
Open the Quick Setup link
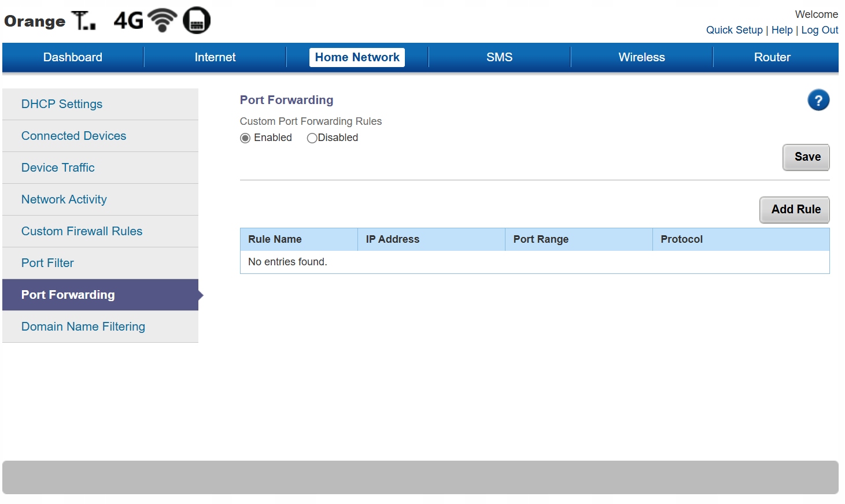coord(734,30)
